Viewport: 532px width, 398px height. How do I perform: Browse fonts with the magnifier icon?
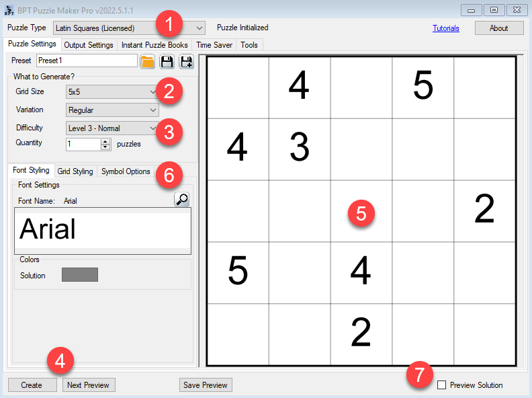(181, 199)
